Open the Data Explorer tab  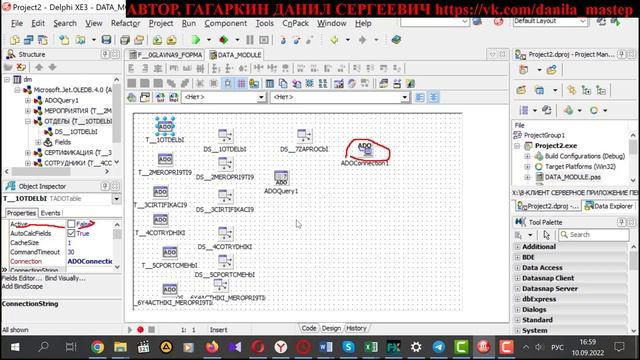pos(609,206)
